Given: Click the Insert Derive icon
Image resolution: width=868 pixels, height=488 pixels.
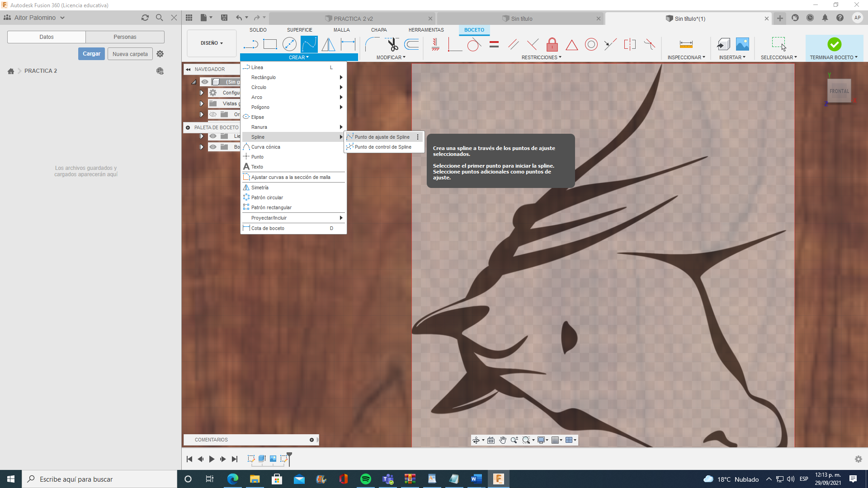Looking at the screenshot, I should (x=723, y=44).
